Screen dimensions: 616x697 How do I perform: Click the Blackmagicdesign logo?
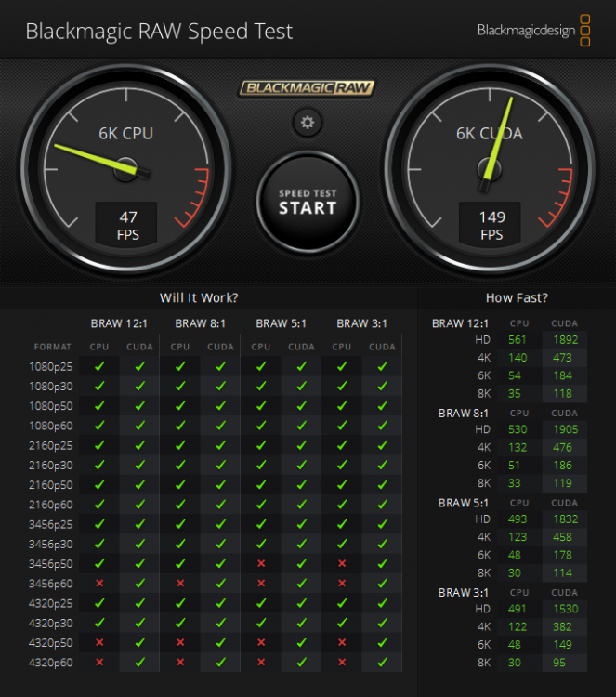pyautogui.click(x=533, y=31)
